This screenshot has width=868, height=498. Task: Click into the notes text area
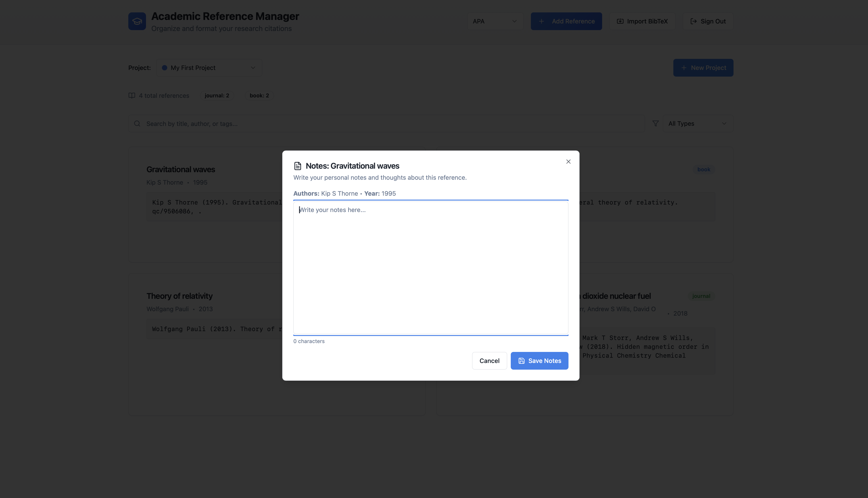[x=431, y=268]
